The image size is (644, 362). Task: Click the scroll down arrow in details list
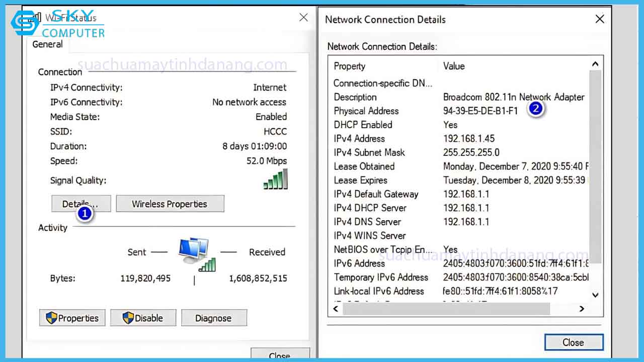coord(595,295)
